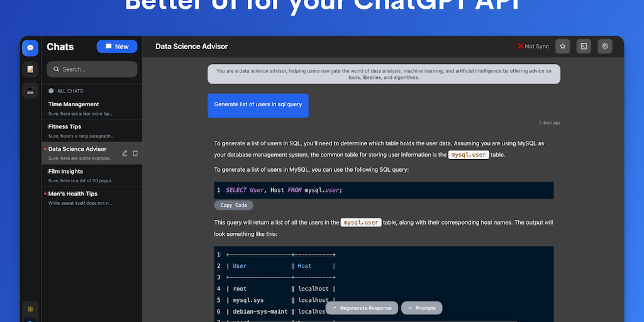This screenshot has width=644, height=322.
Task: Rename Data Science Advisor chat with pencil
Action: click(x=125, y=153)
